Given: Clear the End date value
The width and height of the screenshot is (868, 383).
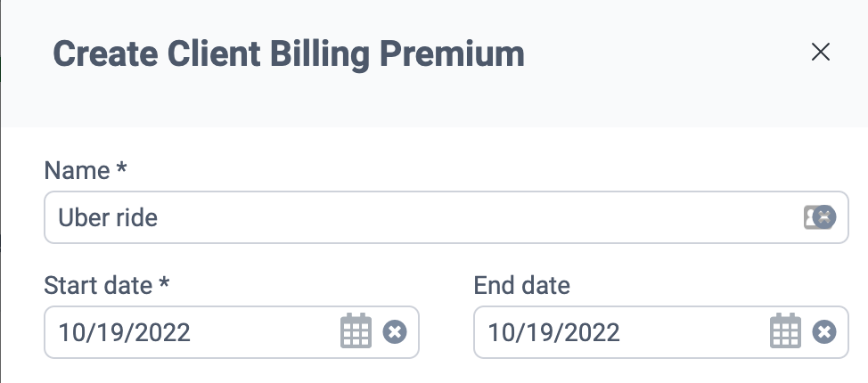Looking at the screenshot, I should tap(824, 332).
